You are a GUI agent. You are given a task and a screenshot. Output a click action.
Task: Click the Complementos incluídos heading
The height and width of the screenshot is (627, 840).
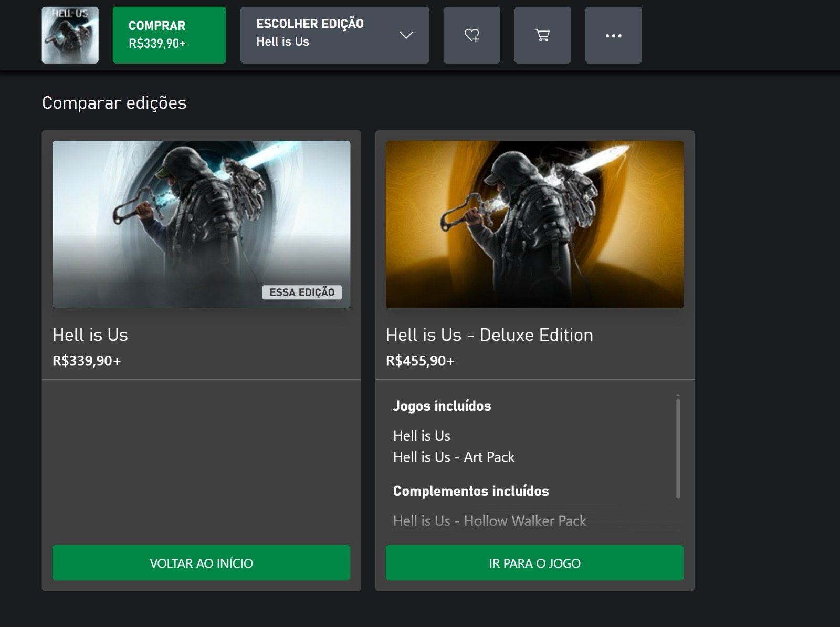[471, 491]
